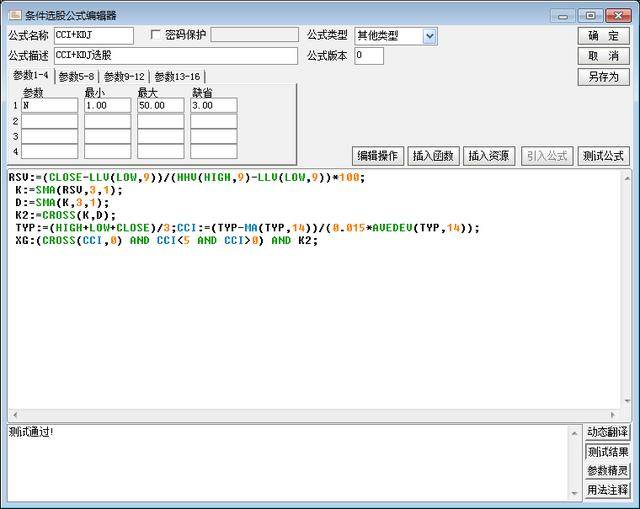640x509 pixels.
Task: Open 插入函数 dialog
Action: pyautogui.click(x=434, y=156)
